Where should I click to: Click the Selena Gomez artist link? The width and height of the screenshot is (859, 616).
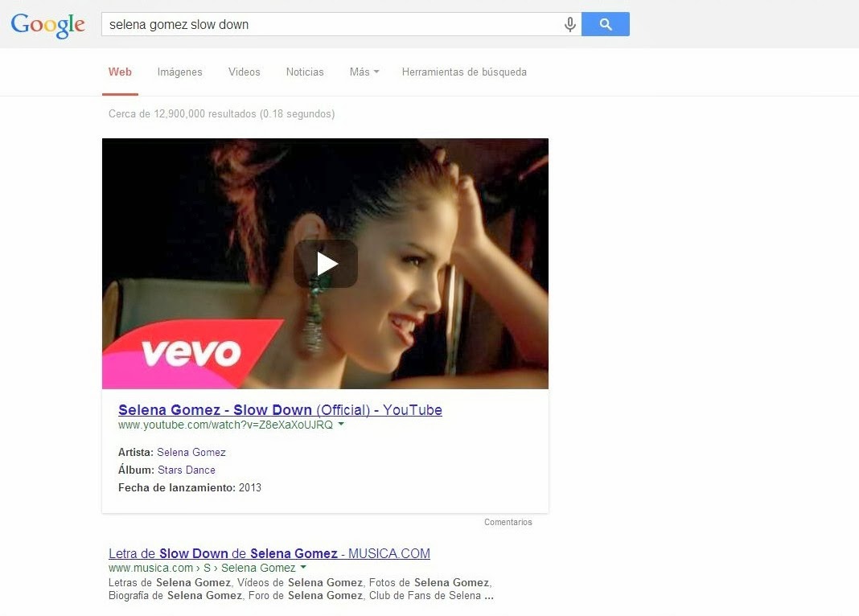click(191, 452)
